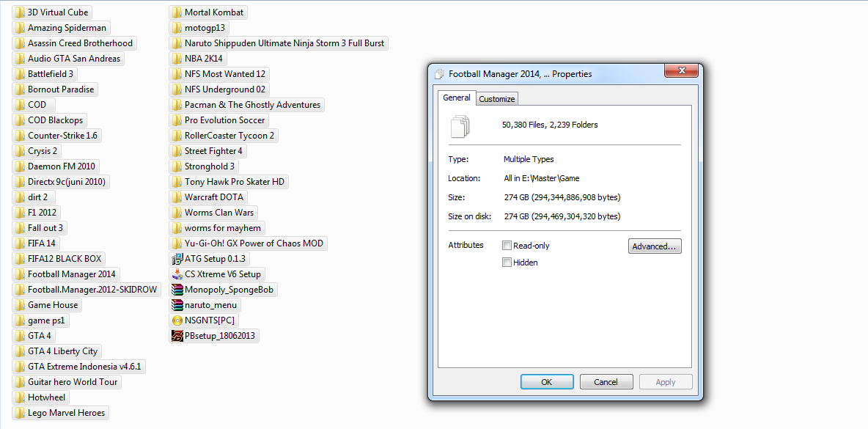
Task: Click 'RollerCoaster Tycoon 2' folder name
Action: 229,136
